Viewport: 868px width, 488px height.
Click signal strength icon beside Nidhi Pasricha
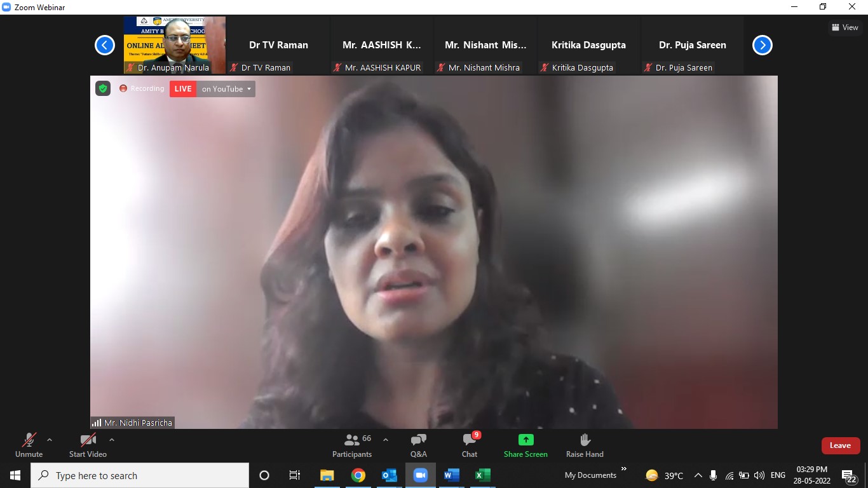pos(97,423)
